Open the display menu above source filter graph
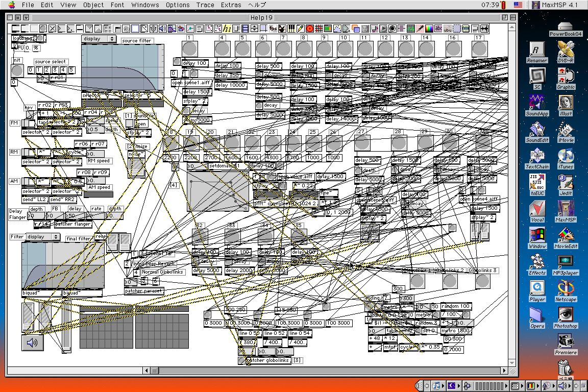Screen dimensions: 588x392 (x=99, y=39)
